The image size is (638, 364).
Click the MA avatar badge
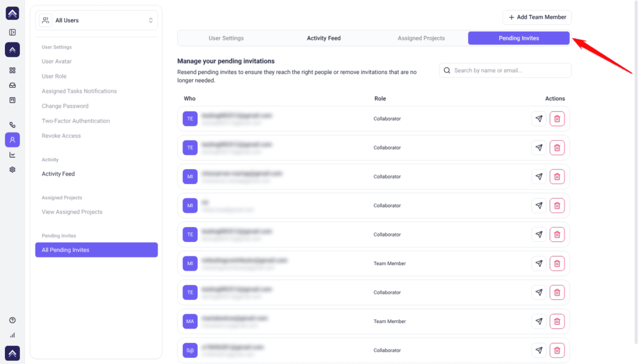point(190,321)
